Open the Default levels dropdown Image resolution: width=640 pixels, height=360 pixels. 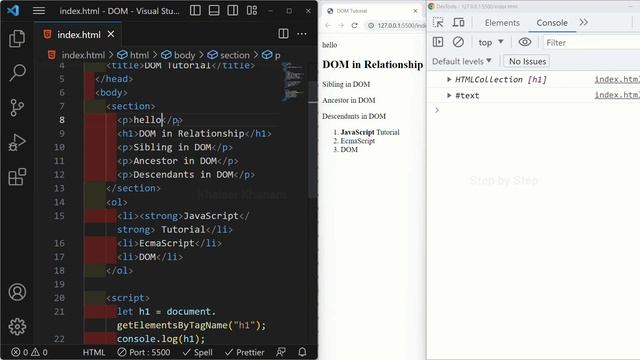pos(461,61)
